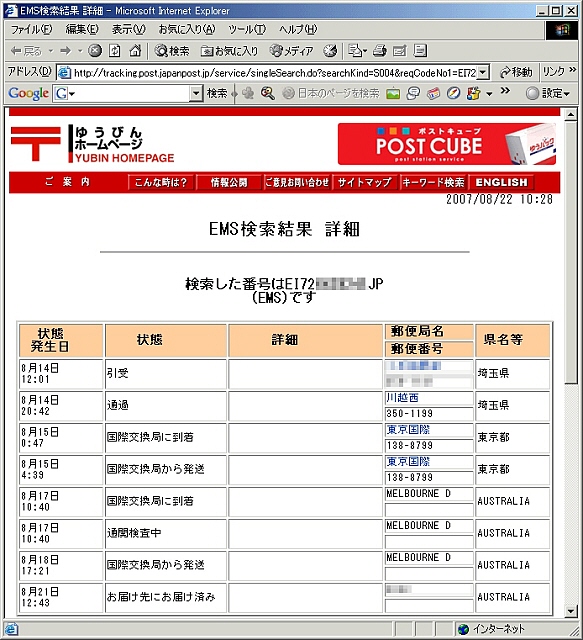
Task: Click the Forward arrow button
Action: pyautogui.click(x=66, y=51)
